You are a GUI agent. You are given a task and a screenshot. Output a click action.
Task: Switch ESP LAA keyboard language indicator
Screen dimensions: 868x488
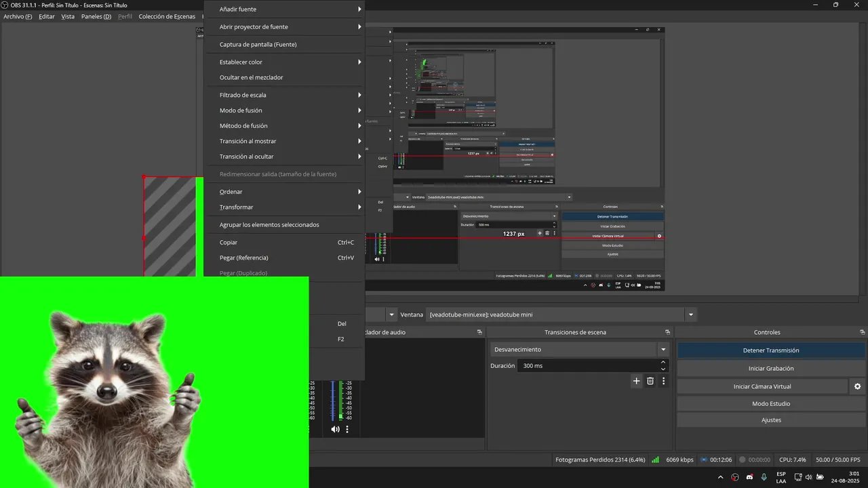(781, 477)
